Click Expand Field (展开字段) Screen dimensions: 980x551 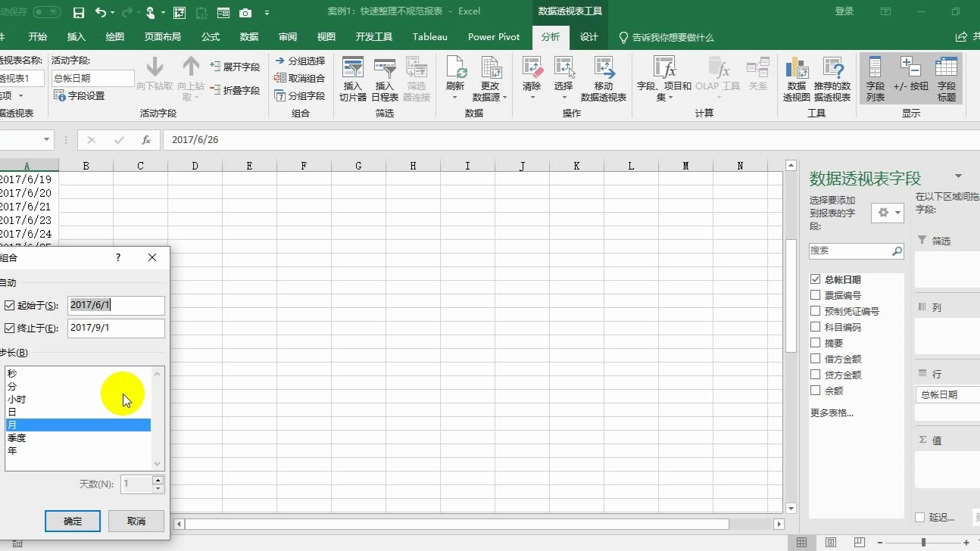pos(235,67)
